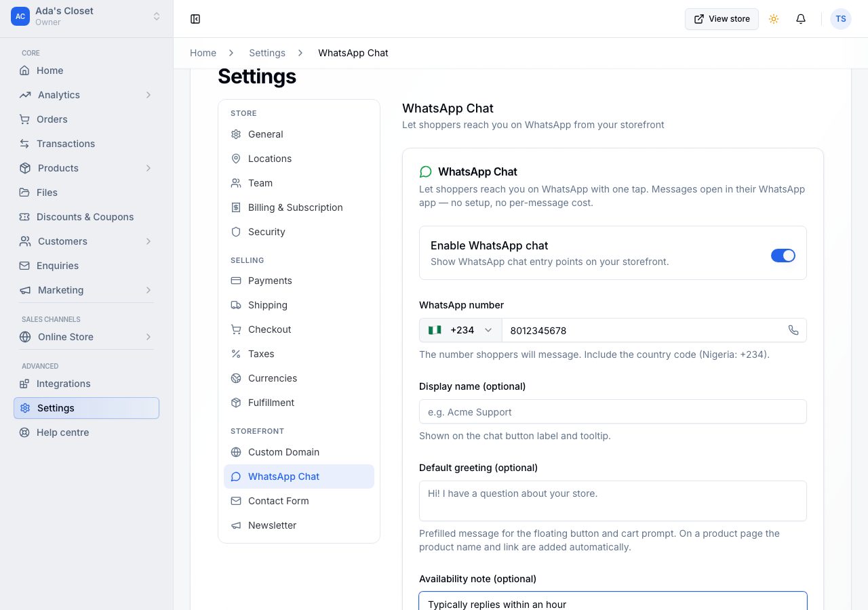Click the Team people icon
The image size is (868, 610).
[x=236, y=183]
